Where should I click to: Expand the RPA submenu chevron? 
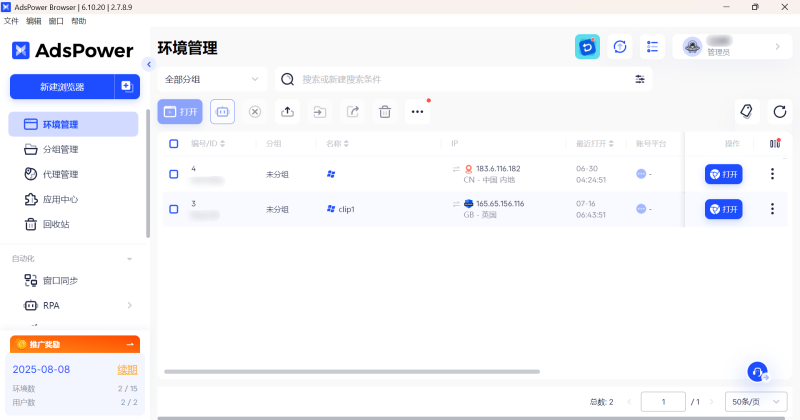[x=130, y=305]
